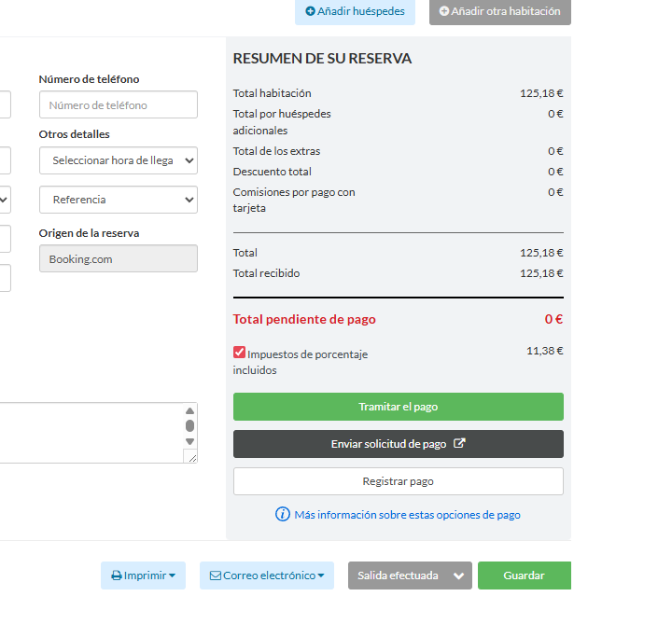The width and height of the screenshot is (672, 624).
Task: Click the textarea scroll down arrow
Action: pyautogui.click(x=190, y=441)
